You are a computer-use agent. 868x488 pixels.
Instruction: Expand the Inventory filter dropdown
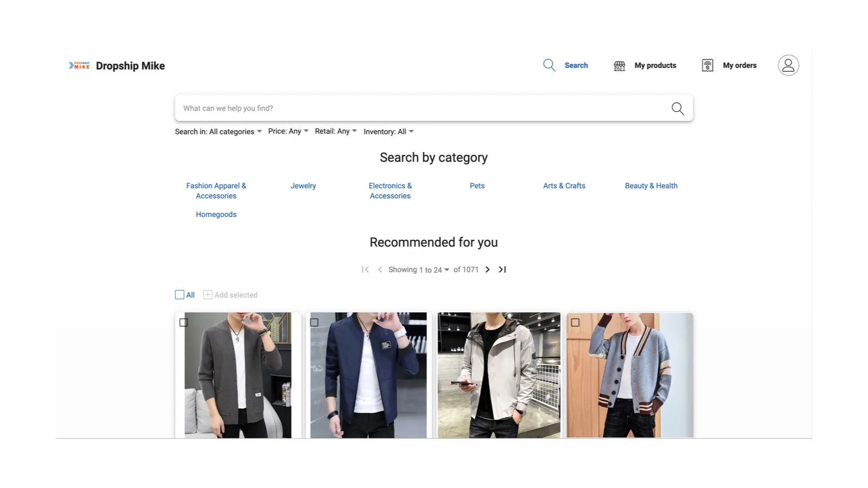tap(388, 132)
